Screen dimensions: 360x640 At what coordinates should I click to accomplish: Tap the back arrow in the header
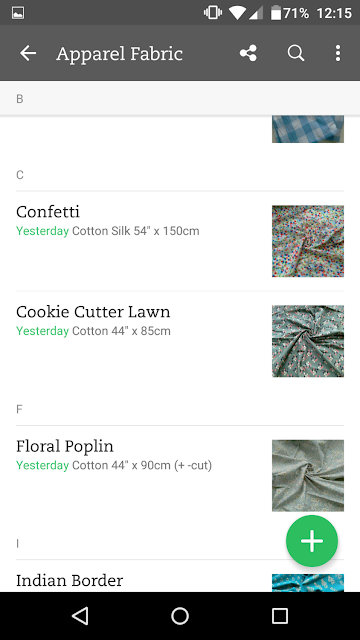(28, 53)
